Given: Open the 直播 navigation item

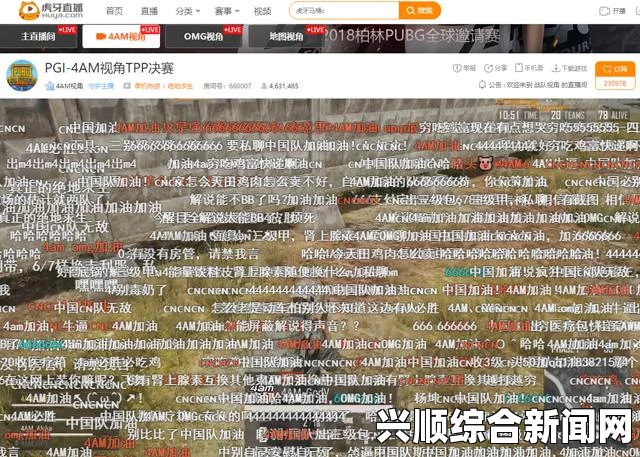Looking at the screenshot, I should coord(149,11).
